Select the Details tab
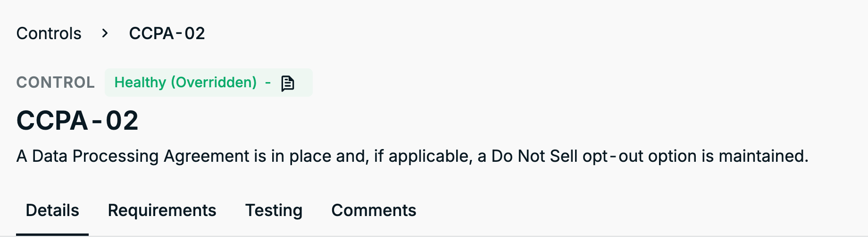 52,210
